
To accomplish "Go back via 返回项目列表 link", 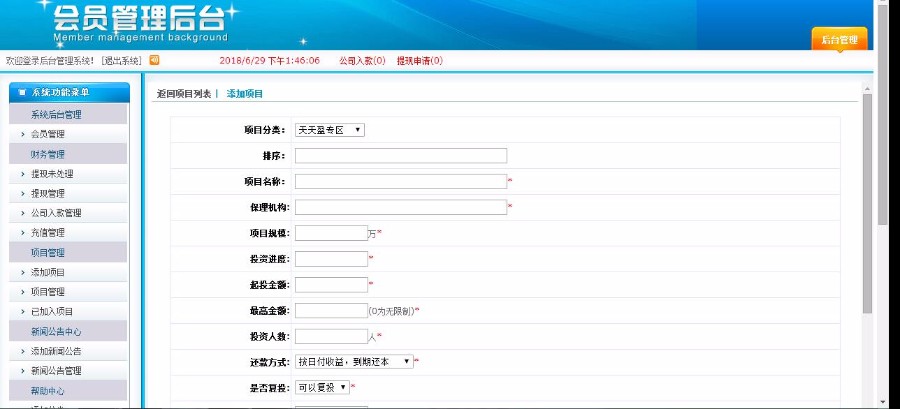I will pyautogui.click(x=184, y=94).
